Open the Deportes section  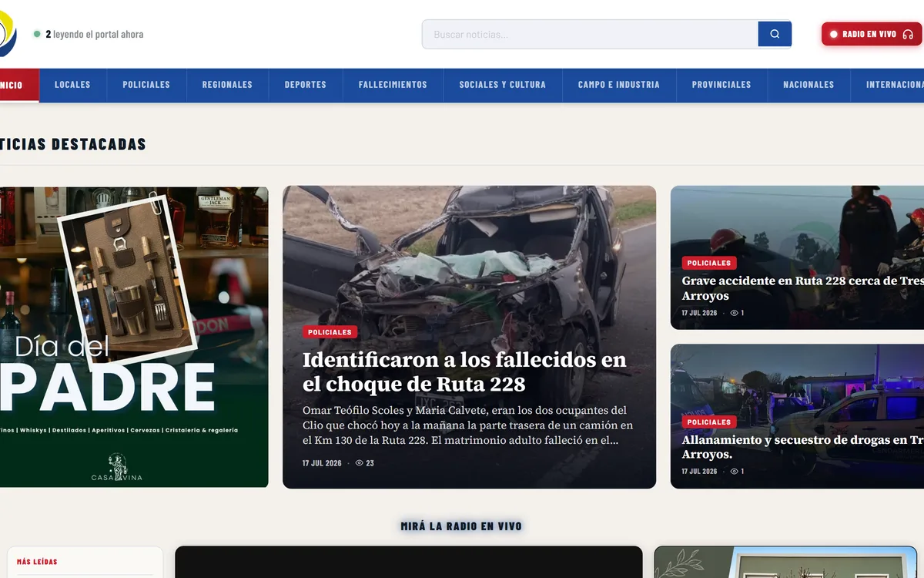point(306,85)
